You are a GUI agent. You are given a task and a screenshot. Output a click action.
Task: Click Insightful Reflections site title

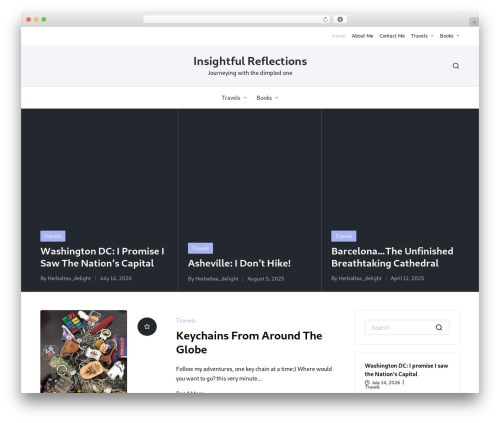tap(250, 61)
